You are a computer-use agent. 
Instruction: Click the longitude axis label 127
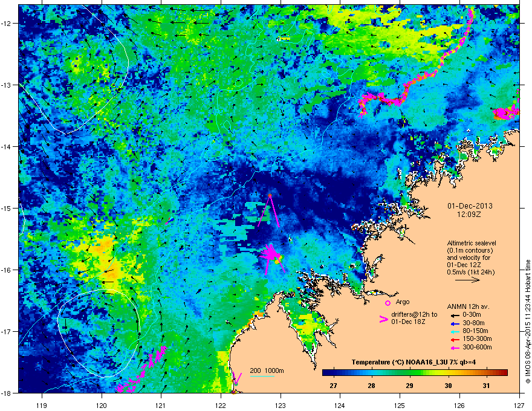pos(519,405)
